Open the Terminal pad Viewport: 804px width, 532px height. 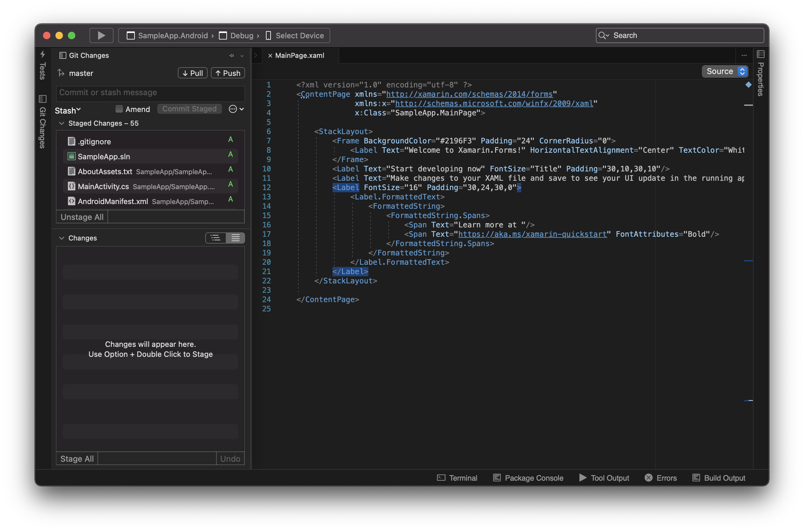(457, 478)
